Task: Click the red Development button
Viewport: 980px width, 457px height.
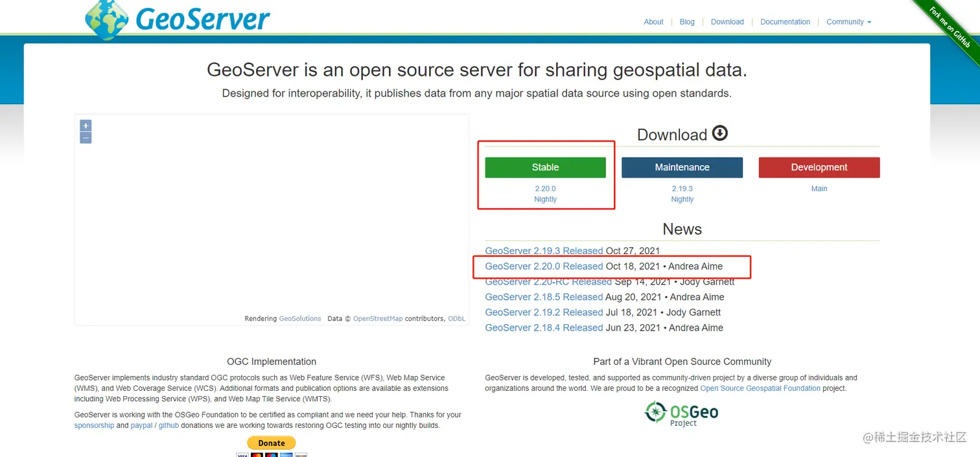Action: pyautogui.click(x=819, y=167)
